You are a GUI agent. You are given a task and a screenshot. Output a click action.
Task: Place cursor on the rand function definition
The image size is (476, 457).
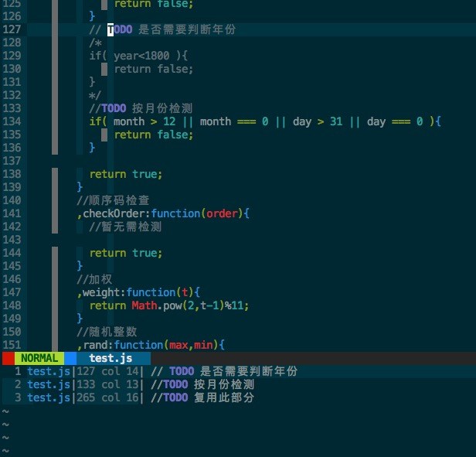pos(151,345)
